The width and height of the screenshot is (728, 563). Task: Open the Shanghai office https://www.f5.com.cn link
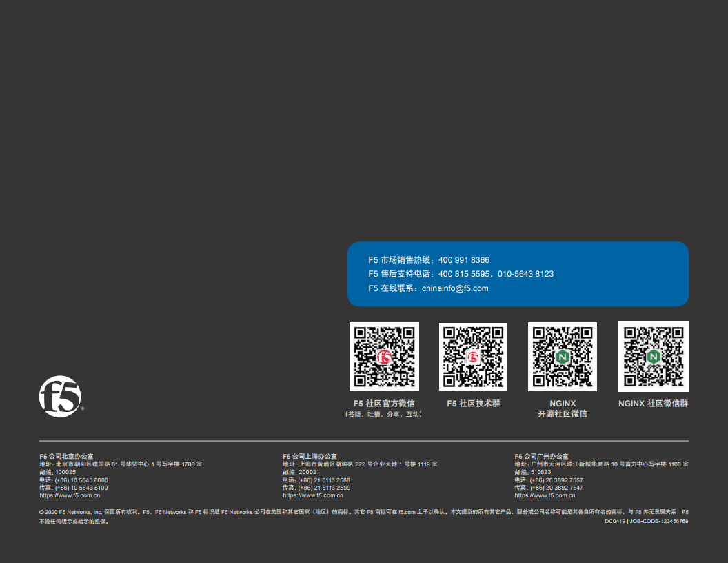point(313,495)
